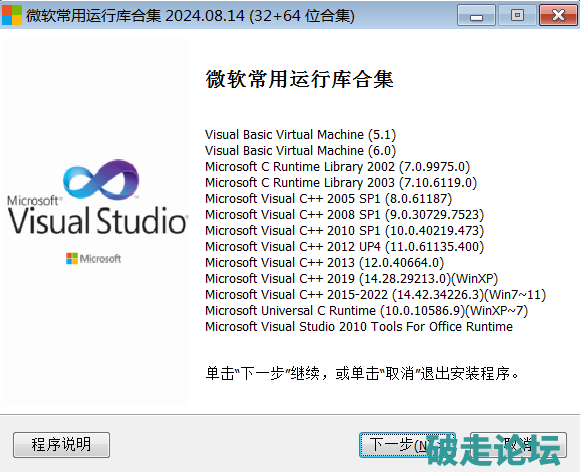Click the small Microsoft four-color logo
The image size is (580, 472).
[x=72, y=259]
